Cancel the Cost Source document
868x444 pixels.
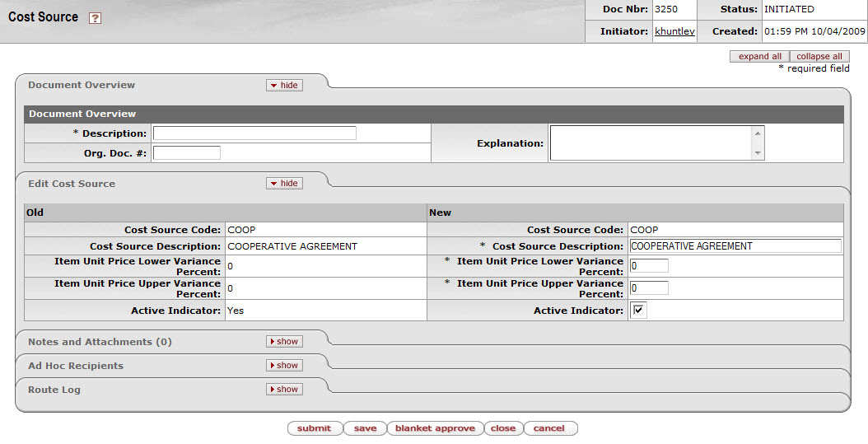click(x=549, y=428)
